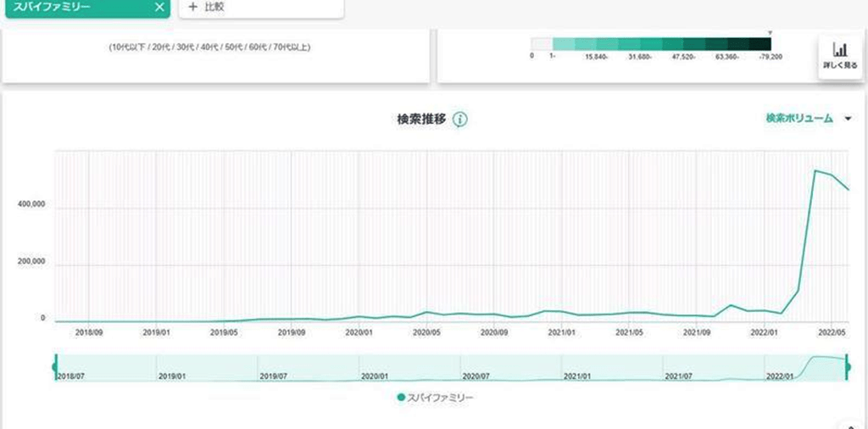
Task: Click the darkest swatch on color scale
Action: tap(760, 44)
